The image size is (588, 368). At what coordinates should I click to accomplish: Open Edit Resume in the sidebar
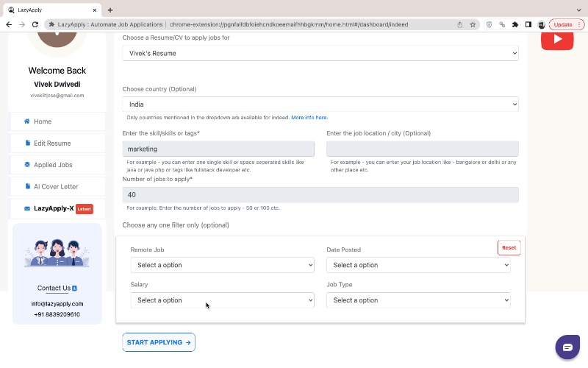[x=58, y=143]
